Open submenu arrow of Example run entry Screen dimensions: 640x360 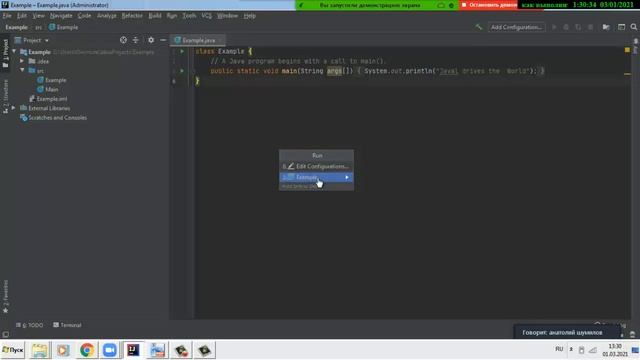(x=347, y=177)
